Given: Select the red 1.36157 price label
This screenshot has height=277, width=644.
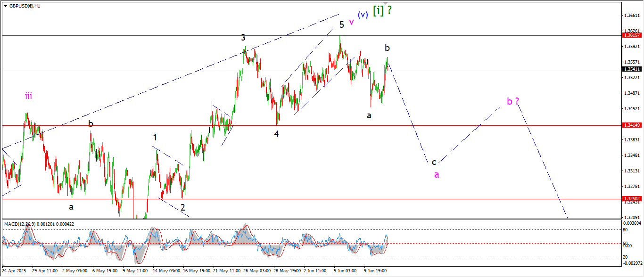Looking at the screenshot, I should pos(631,35).
